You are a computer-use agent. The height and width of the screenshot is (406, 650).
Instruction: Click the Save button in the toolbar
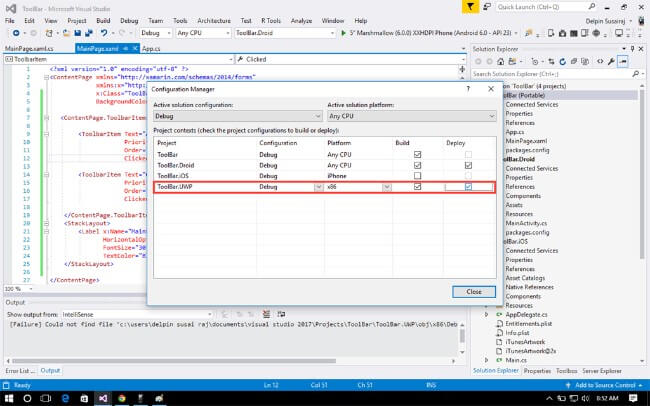pos(78,33)
